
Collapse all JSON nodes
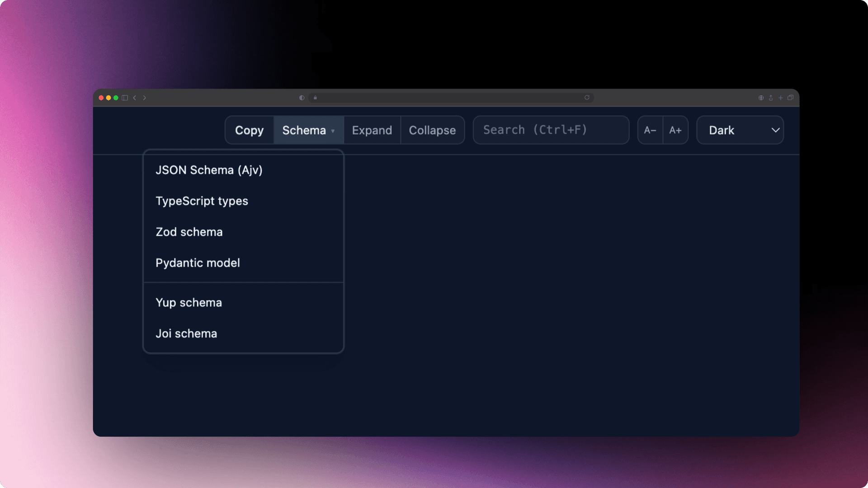coord(432,130)
